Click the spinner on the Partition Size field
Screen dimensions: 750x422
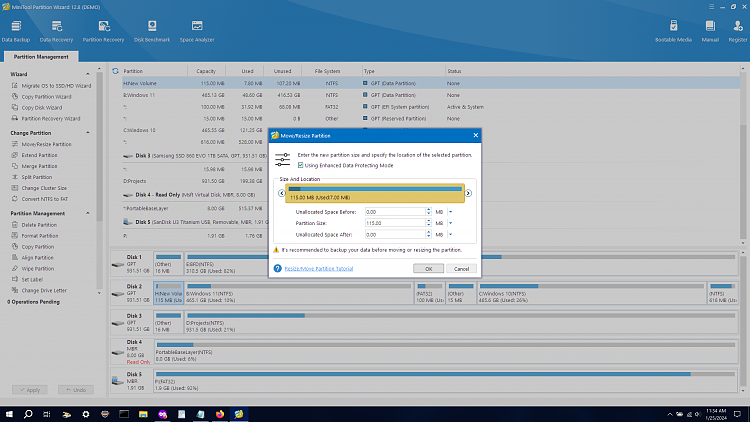pos(429,223)
